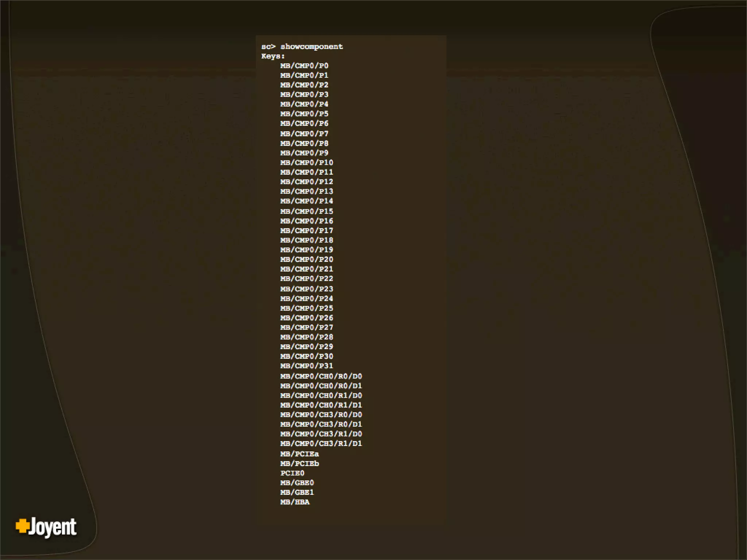Select the MB/CMP0/CH3/R1/D1 entry
This screenshot has width=747, height=560.
[321, 443]
